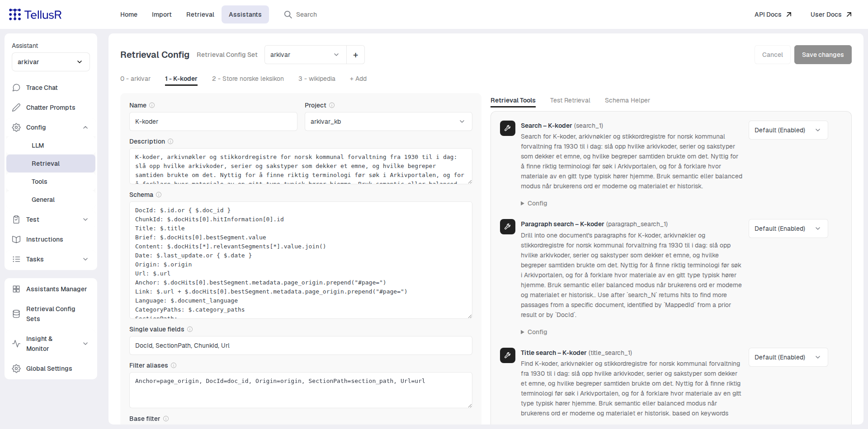The width and height of the screenshot is (868, 429).
Task: Open the Assistant arkivar dropdown
Action: [x=51, y=62]
